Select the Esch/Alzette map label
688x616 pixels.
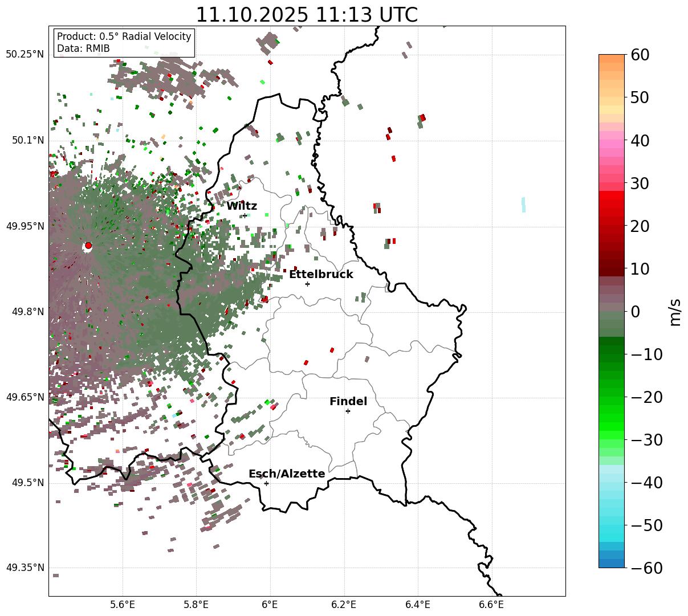point(287,474)
